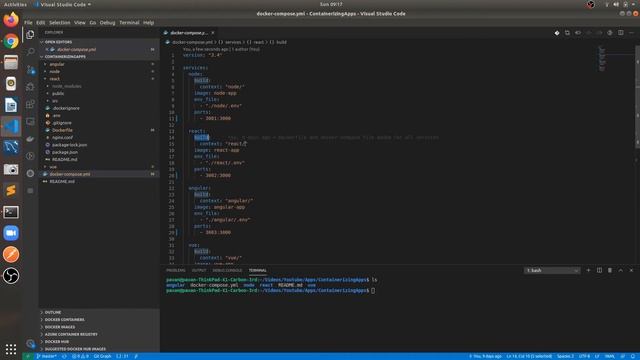The image size is (640, 360).
Task: Select docker-compose.yml in the explorer tree
Action: 99,174
